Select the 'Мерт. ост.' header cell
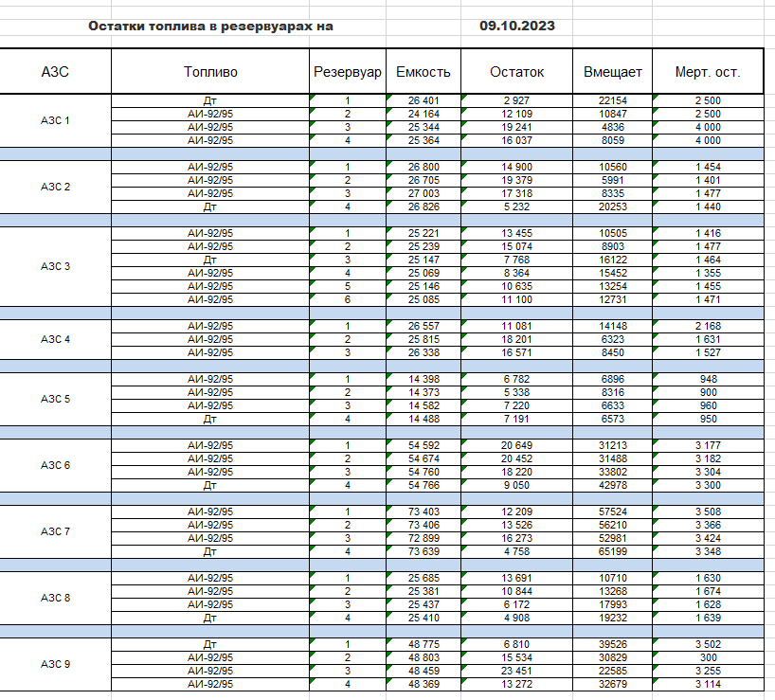Viewport: 775px width, 700px height. point(707,72)
